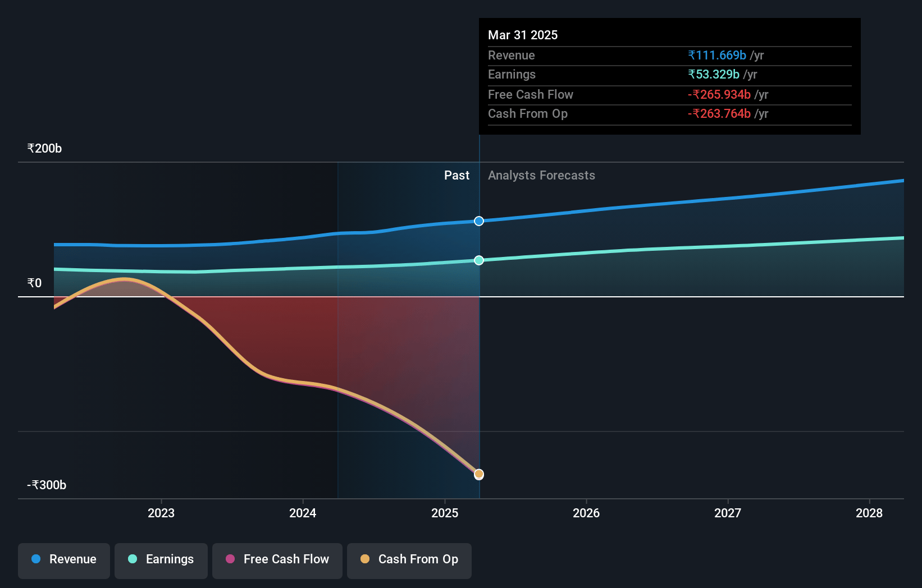Click the Free Cash Flow row label in the tooltip
The width and height of the screenshot is (922, 588).
click(x=531, y=95)
